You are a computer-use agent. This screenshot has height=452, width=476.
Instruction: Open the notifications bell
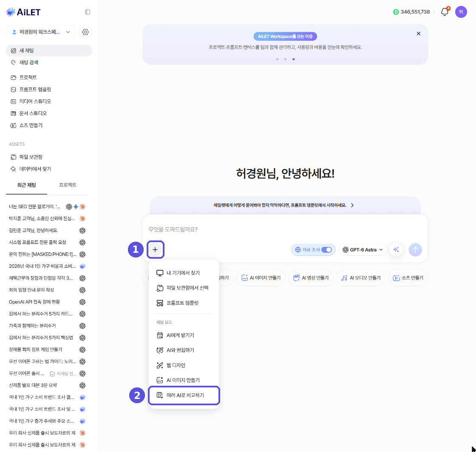point(445,12)
